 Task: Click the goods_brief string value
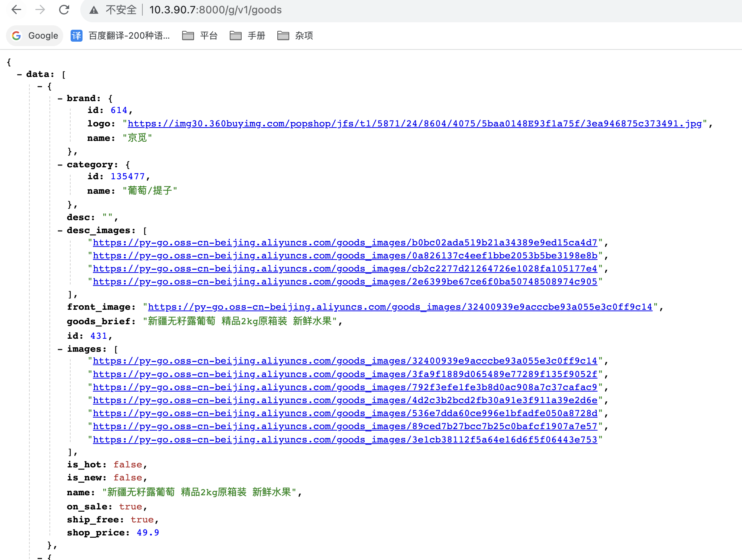(x=240, y=321)
